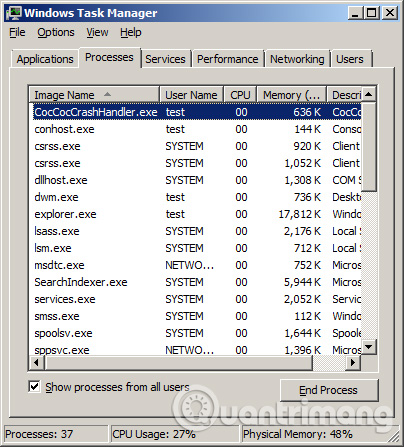The width and height of the screenshot is (404, 447).
Task: Sort by CPU column header
Action: click(x=240, y=95)
